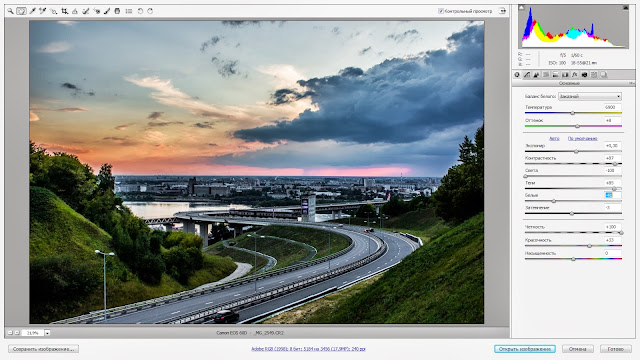Click the Auto tone link

[x=554, y=138]
